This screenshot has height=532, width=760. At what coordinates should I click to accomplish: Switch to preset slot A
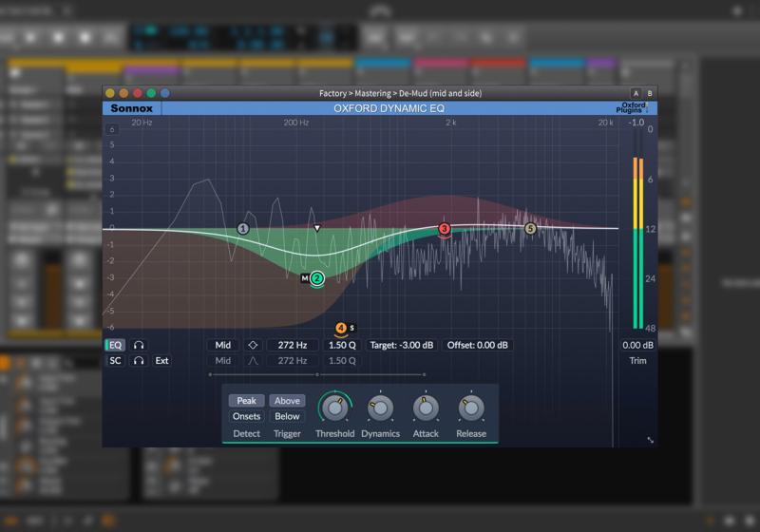point(636,93)
